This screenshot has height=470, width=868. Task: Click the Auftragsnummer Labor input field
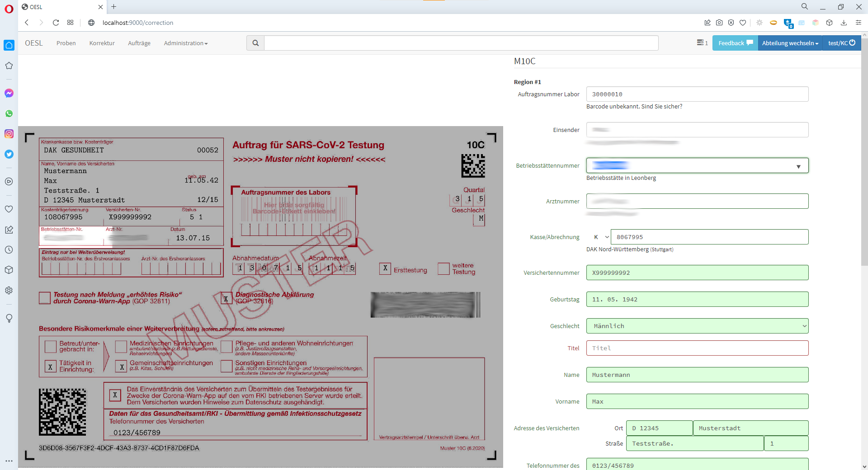pos(697,94)
